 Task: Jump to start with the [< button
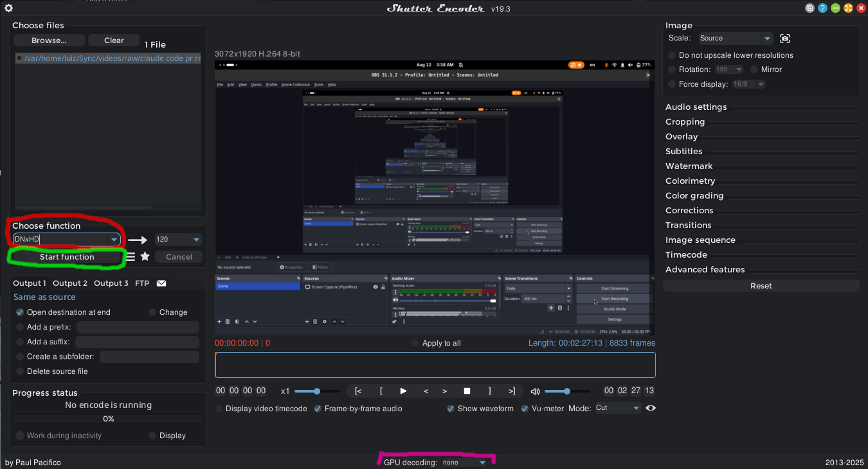pos(358,391)
